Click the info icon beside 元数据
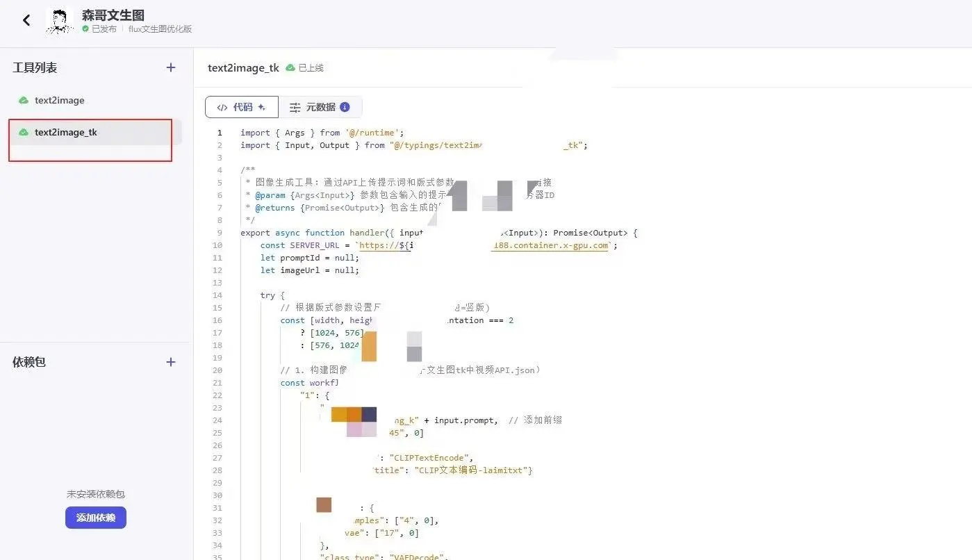 point(345,107)
